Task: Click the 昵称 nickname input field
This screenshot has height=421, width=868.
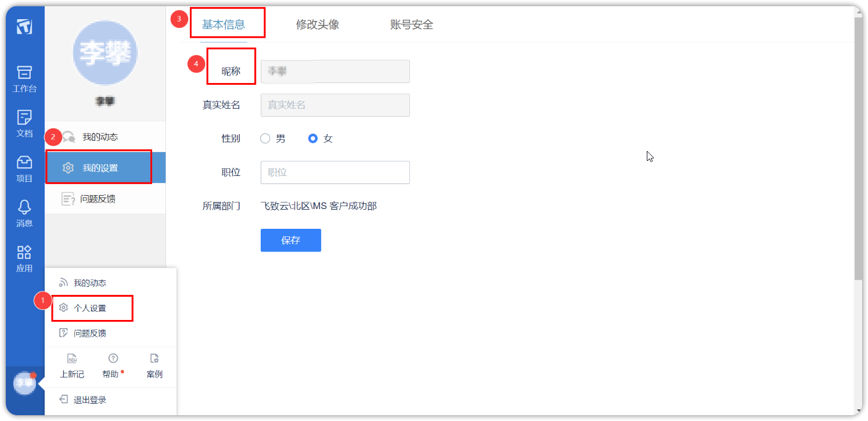Action: (335, 71)
